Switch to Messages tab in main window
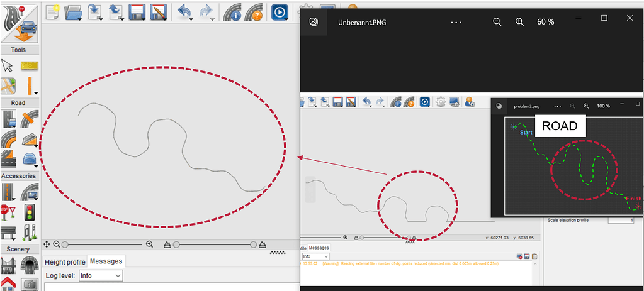The image size is (644, 291). [x=106, y=261]
